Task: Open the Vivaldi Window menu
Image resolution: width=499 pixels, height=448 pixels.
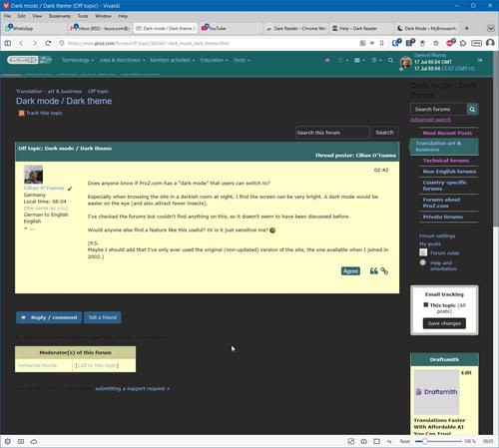Action: [103, 16]
